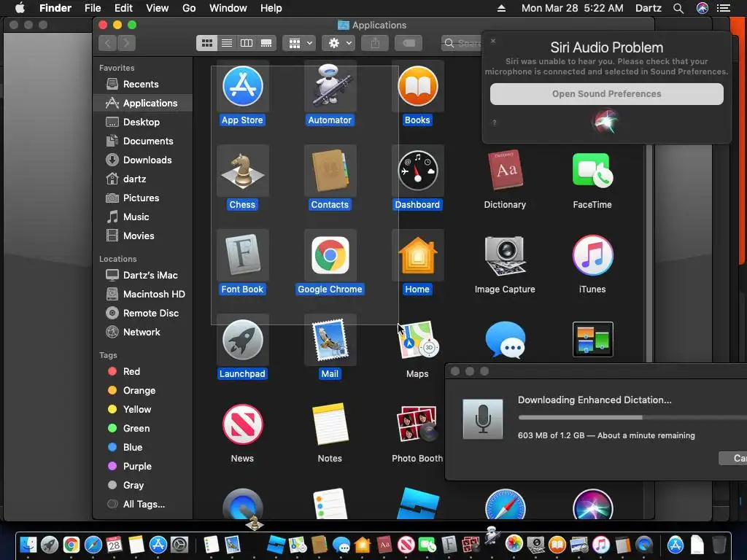The image size is (747, 560).
Task: Select the Maps app icon
Action: click(418, 340)
